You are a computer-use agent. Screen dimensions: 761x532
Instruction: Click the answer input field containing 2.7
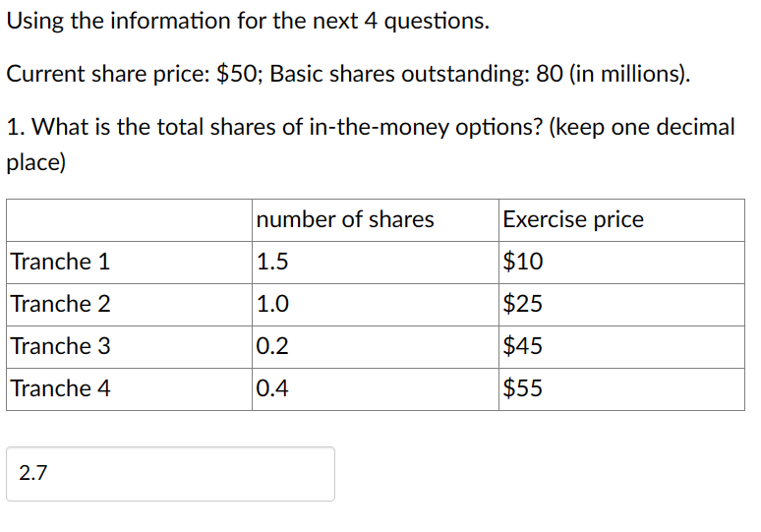click(170, 474)
